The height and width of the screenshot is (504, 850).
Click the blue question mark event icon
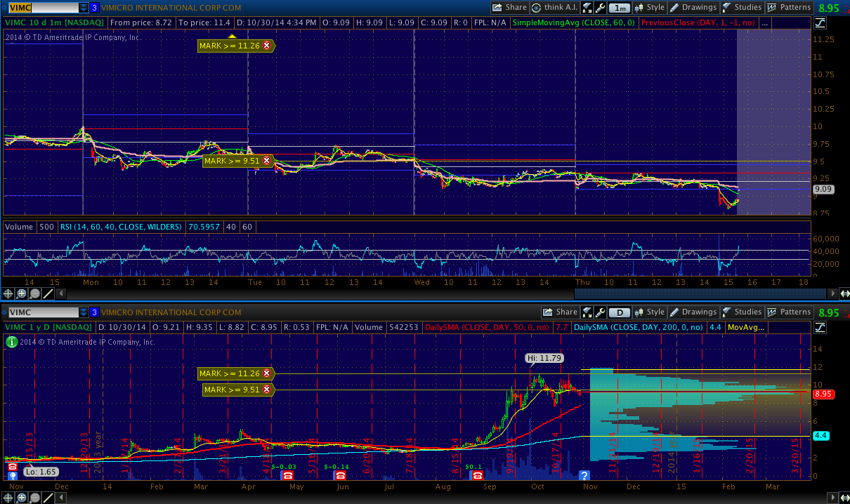[x=584, y=475]
